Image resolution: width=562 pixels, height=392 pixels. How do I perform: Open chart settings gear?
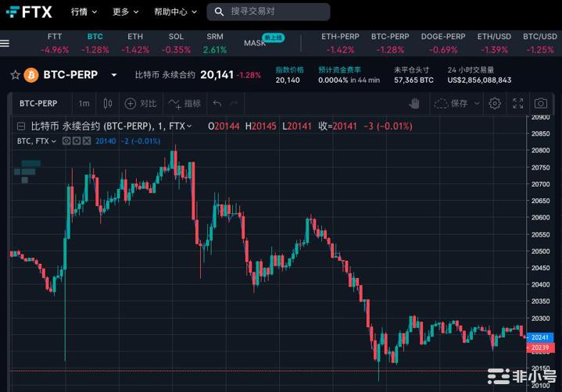[x=495, y=103]
